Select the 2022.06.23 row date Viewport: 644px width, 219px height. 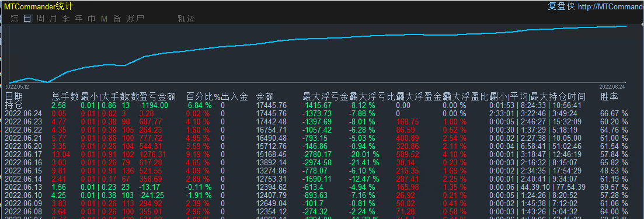(23, 121)
